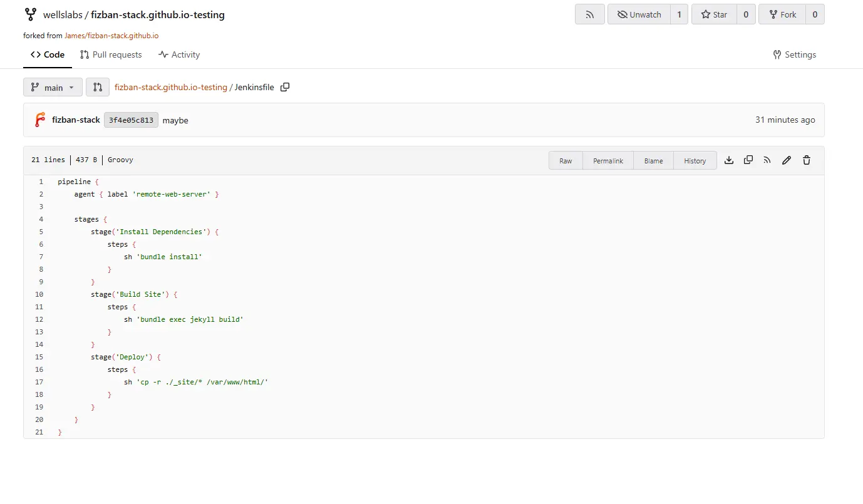Open Blame view for the file

tap(653, 160)
